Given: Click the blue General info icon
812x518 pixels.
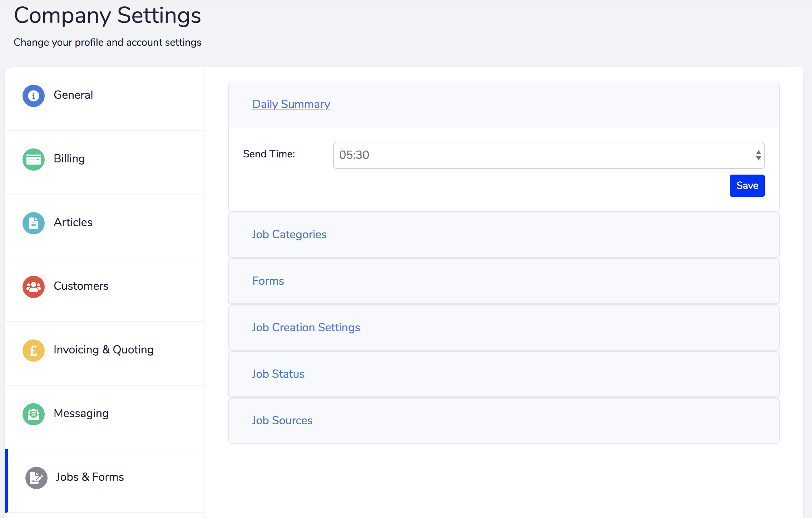Looking at the screenshot, I should 34,96.
